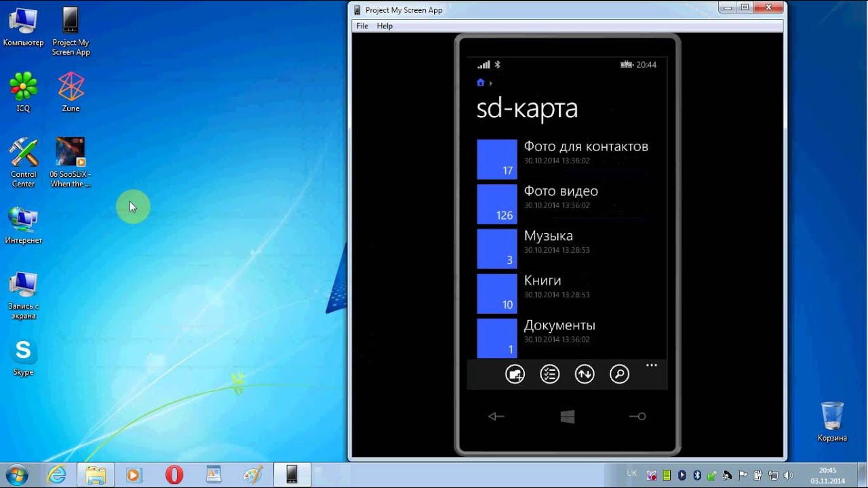
Task: Click the Show Desktop strip at the taskbar's end
Action: (x=863, y=475)
